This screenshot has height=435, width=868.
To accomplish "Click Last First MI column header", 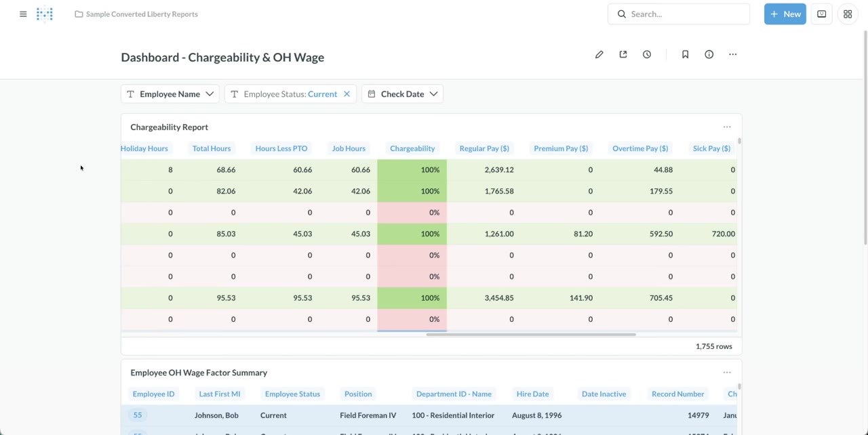I will click(x=219, y=394).
